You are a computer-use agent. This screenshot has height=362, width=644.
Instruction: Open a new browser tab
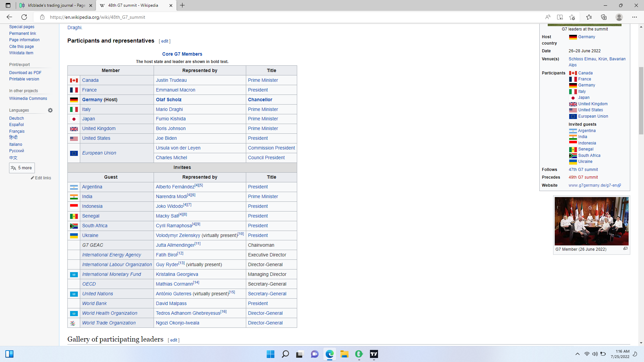coord(182,5)
